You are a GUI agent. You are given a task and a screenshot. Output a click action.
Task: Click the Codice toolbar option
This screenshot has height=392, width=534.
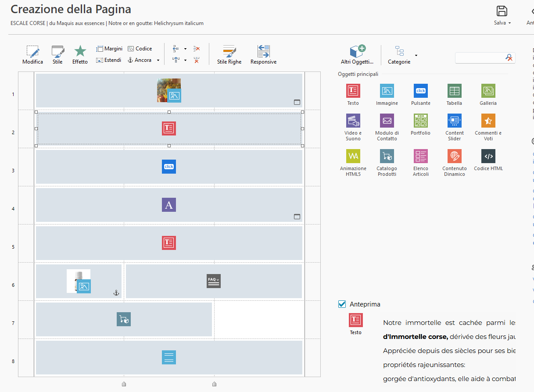point(140,49)
